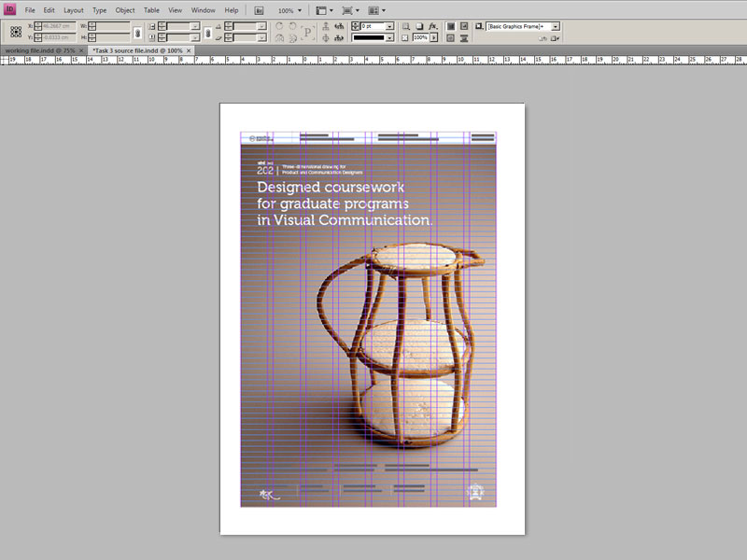Click the Scale Y Percentage icon
This screenshot has height=560, width=747.
pyautogui.click(x=151, y=37)
